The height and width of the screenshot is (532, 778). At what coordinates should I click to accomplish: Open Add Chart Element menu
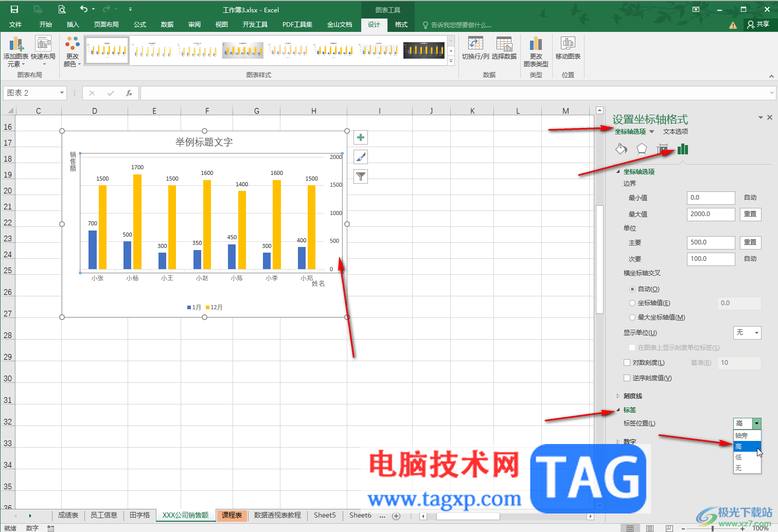(x=16, y=51)
